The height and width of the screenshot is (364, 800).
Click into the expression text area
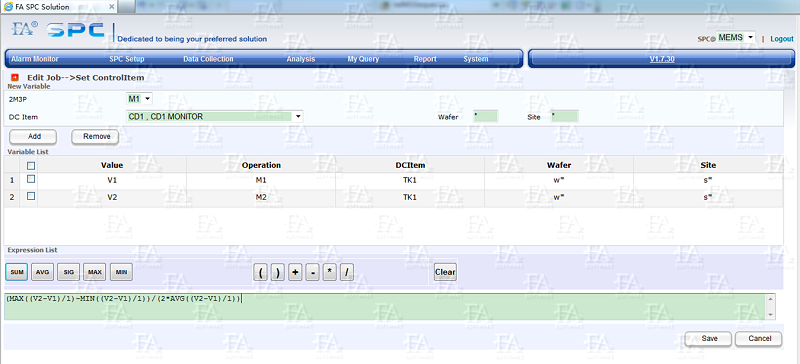pyautogui.click(x=385, y=306)
